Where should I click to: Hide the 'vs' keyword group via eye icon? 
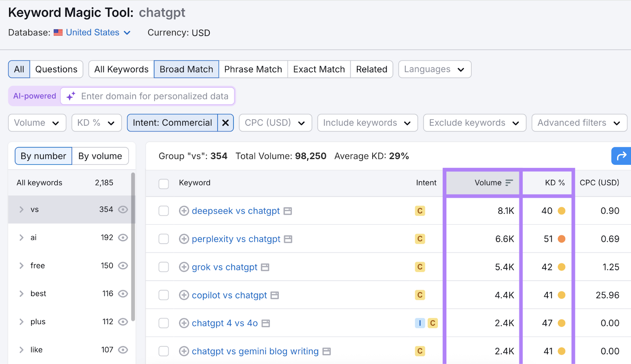123,209
